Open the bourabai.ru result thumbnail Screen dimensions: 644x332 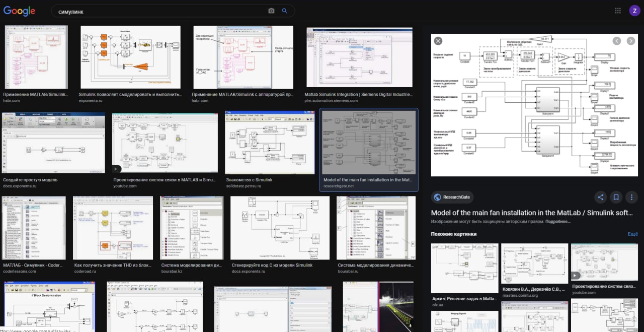(x=376, y=228)
